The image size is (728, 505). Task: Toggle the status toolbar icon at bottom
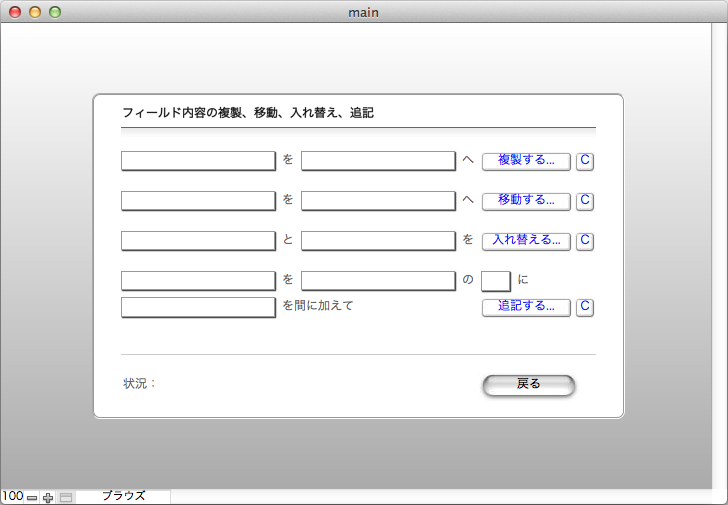(x=66, y=497)
